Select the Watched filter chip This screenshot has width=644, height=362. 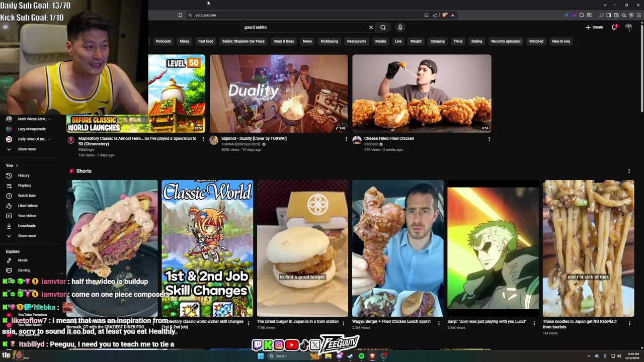[536, 41]
